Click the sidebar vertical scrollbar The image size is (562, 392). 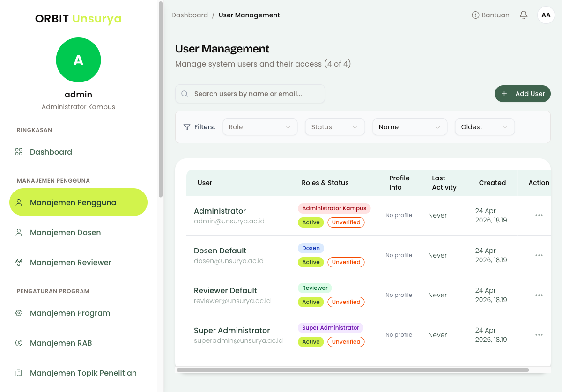[161, 99]
